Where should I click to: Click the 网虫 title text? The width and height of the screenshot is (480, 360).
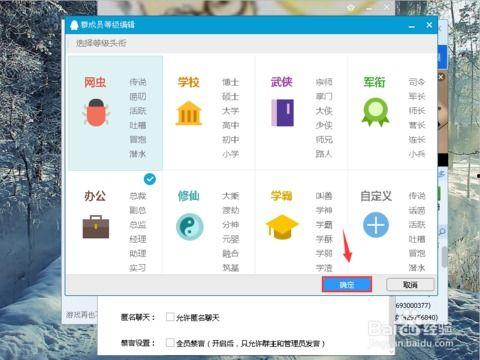coord(95,82)
